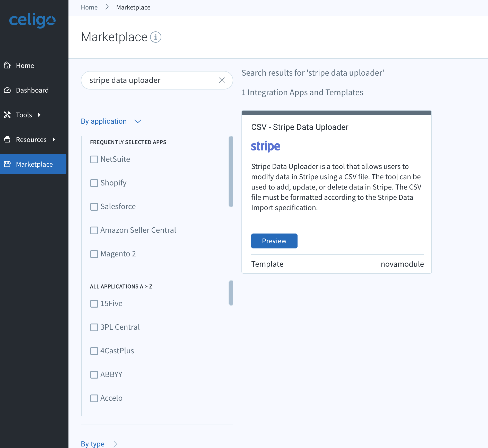Clear the search with X icon
Image resolution: width=488 pixels, height=448 pixels.
click(222, 80)
